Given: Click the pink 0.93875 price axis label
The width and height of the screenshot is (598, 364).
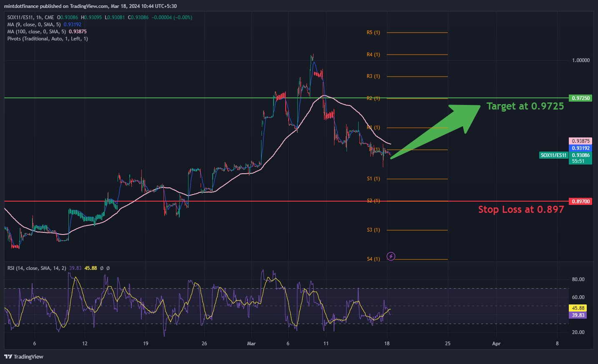Looking at the screenshot, I should [580, 141].
